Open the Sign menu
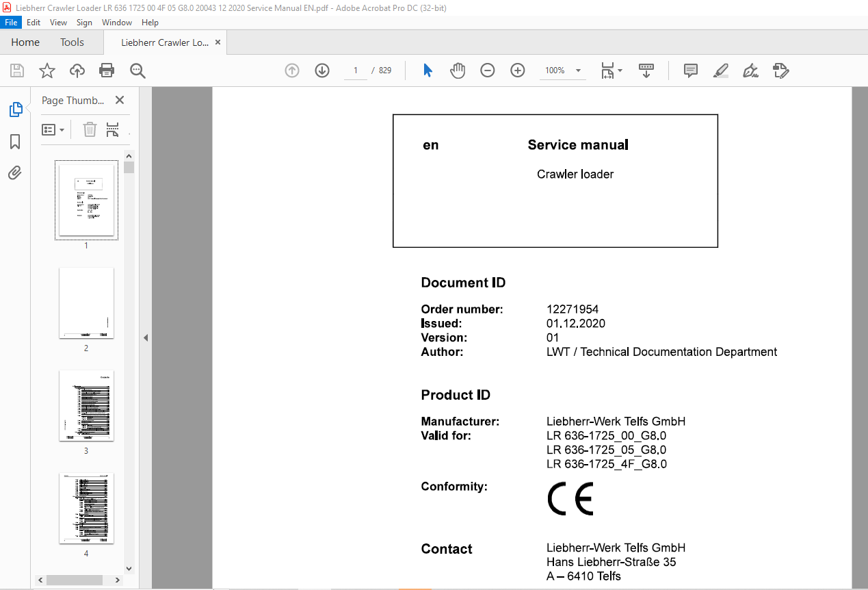Viewport: 868px width, 590px height. pos(84,23)
